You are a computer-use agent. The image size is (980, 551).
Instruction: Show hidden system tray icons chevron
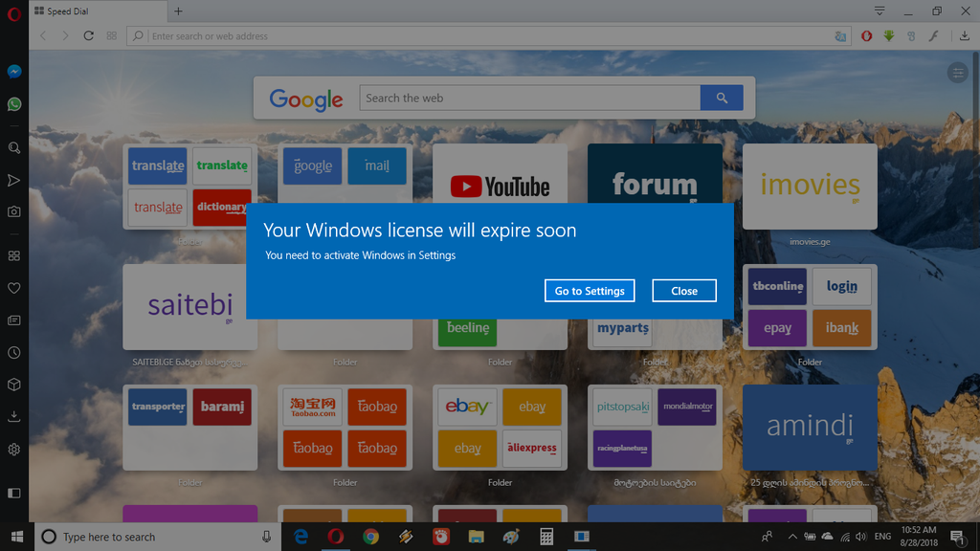pos(791,537)
